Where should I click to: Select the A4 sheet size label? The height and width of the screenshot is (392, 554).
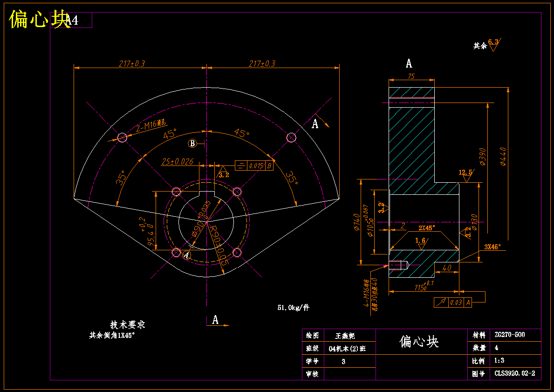(72, 21)
